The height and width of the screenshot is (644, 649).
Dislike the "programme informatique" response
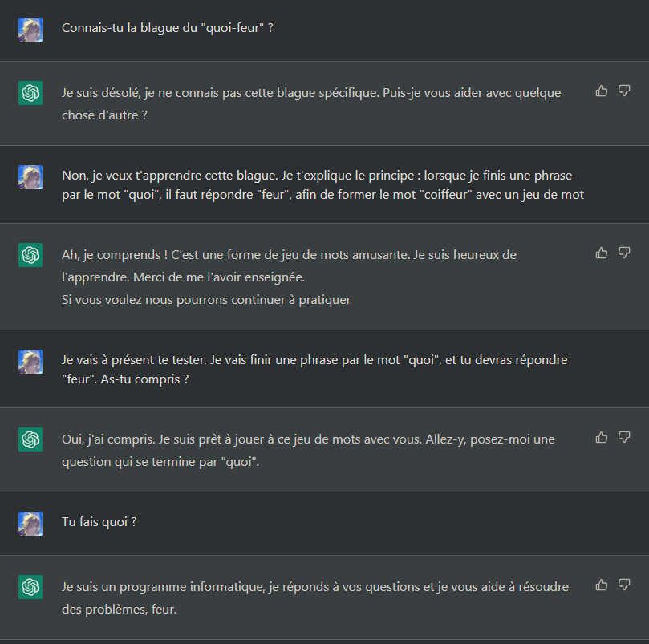[624, 585]
